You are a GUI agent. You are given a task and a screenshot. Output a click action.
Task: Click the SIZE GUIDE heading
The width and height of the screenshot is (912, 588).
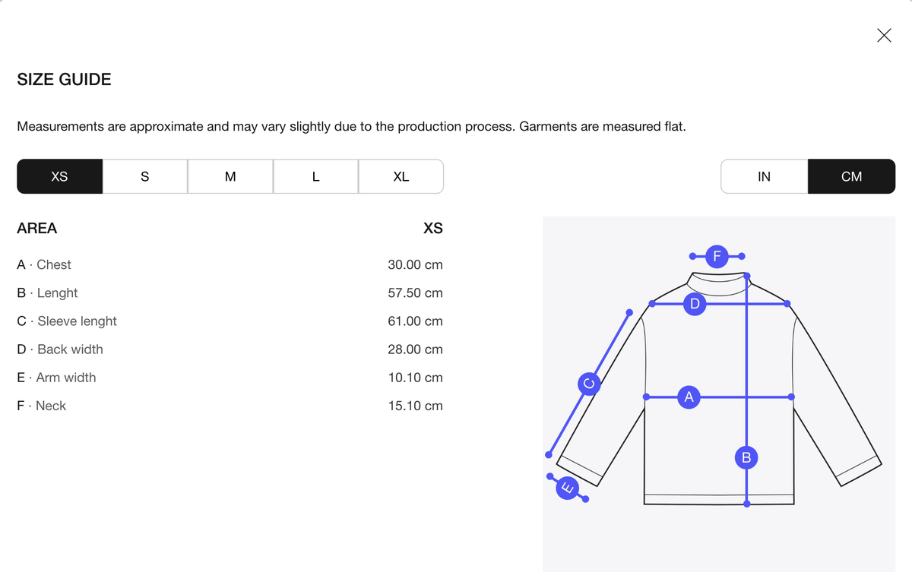click(64, 79)
